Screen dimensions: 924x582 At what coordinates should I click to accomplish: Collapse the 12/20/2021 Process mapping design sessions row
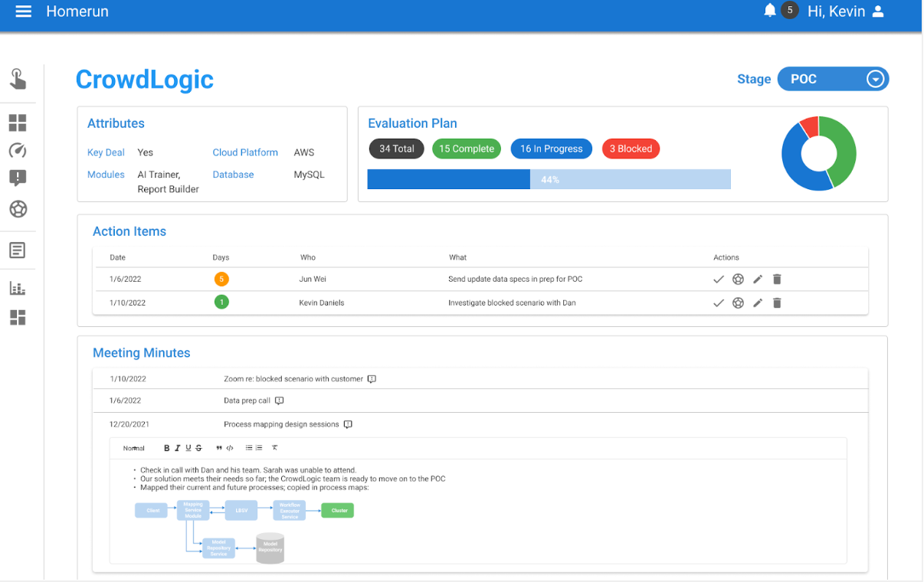tap(480, 424)
